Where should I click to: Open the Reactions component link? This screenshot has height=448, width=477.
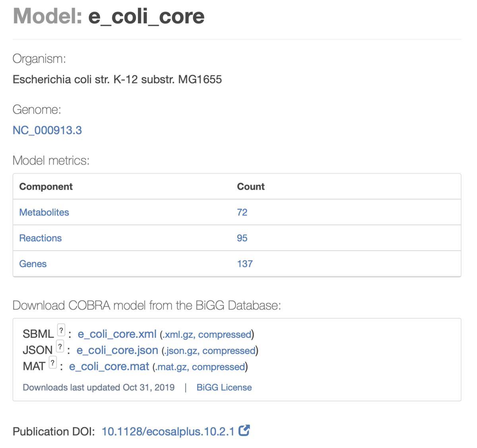click(41, 238)
